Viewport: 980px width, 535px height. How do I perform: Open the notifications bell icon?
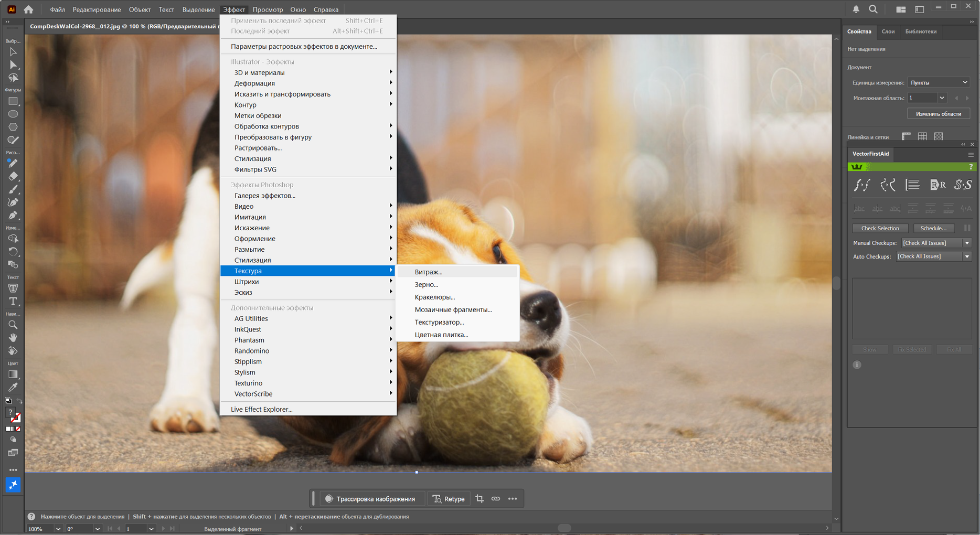[x=856, y=9]
